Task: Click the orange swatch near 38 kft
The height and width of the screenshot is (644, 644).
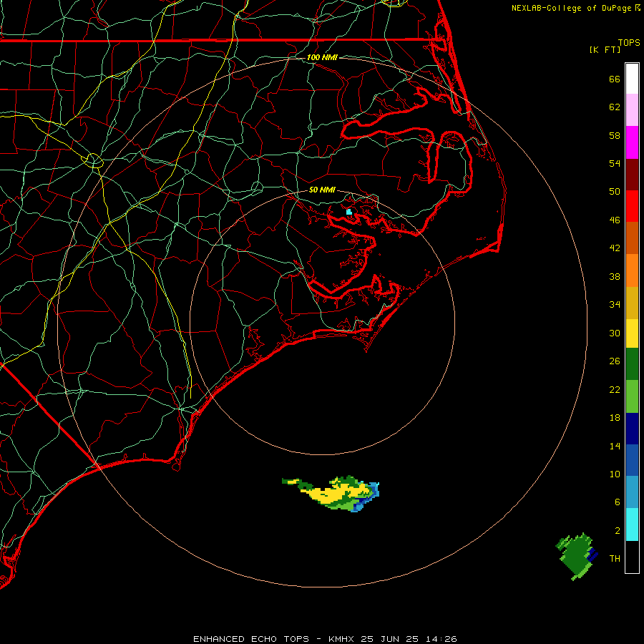Action: coord(632,270)
